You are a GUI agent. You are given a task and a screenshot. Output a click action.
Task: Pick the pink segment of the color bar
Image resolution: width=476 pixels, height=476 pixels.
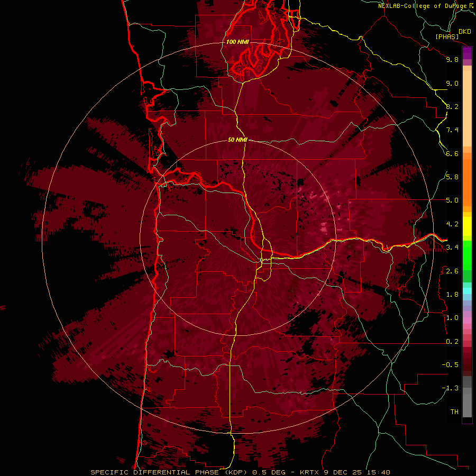(467, 321)
